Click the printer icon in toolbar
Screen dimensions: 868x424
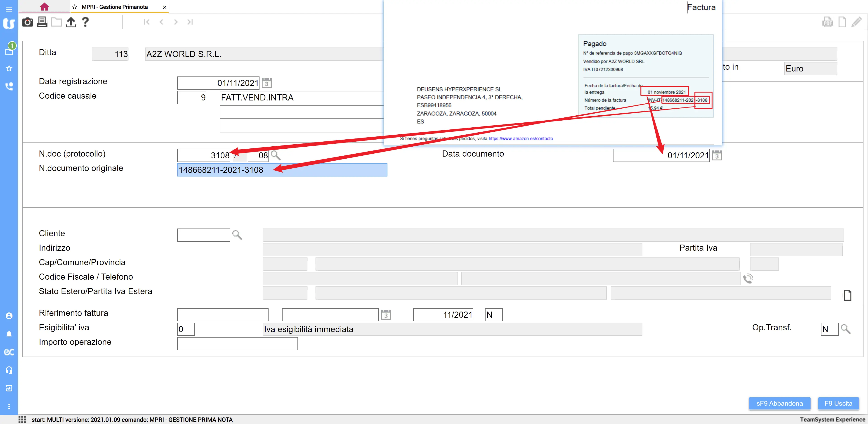click(42, 22)
